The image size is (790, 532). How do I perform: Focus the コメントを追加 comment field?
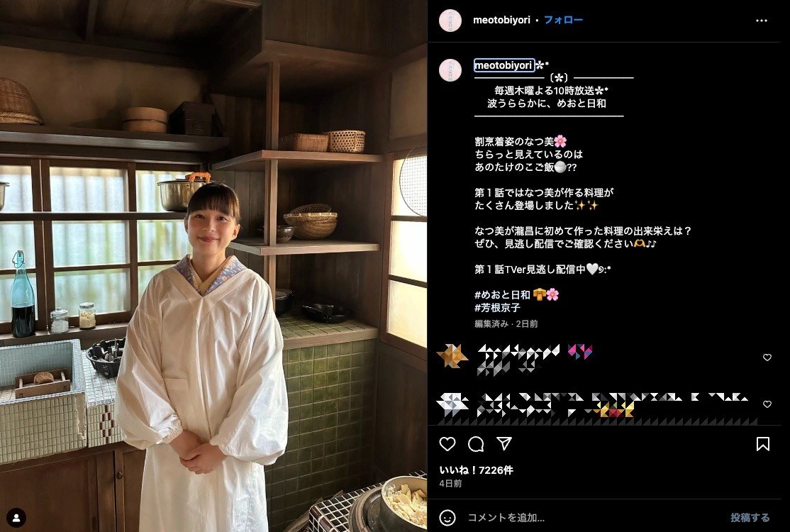point(594,517)
